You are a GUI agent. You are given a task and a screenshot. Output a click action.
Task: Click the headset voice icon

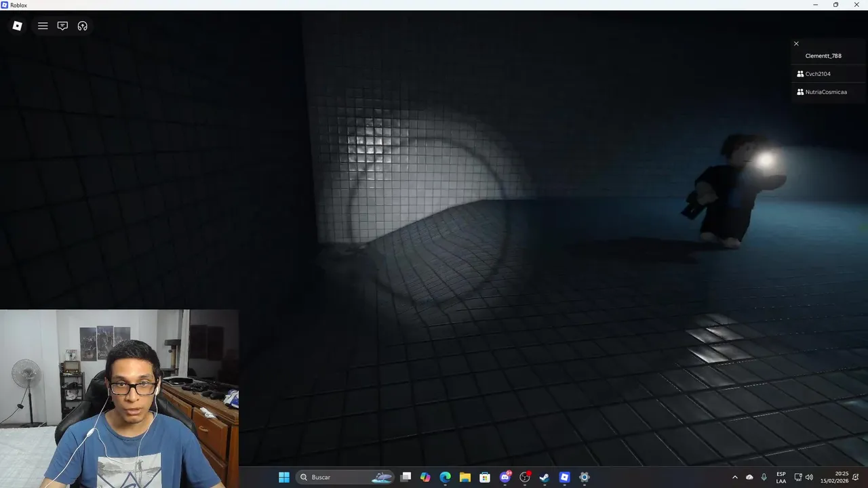[83, 26]
